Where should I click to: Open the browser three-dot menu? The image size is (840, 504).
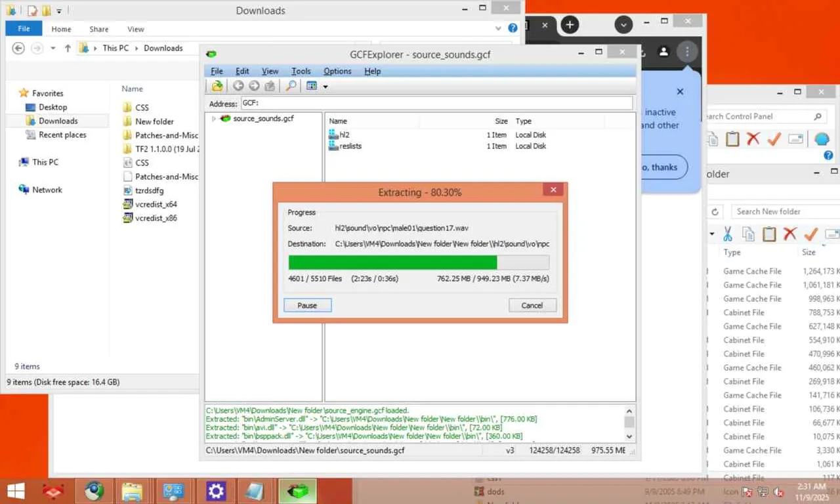point(687,51)
